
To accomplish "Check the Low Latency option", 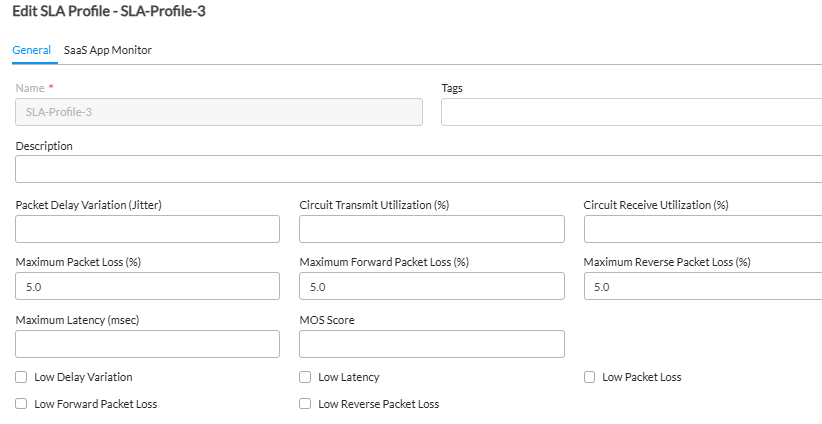I will tap(305, 377).
